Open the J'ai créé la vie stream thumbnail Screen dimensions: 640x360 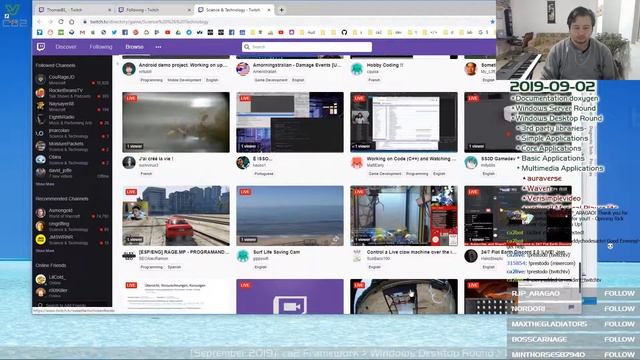[x=176, y=122]
